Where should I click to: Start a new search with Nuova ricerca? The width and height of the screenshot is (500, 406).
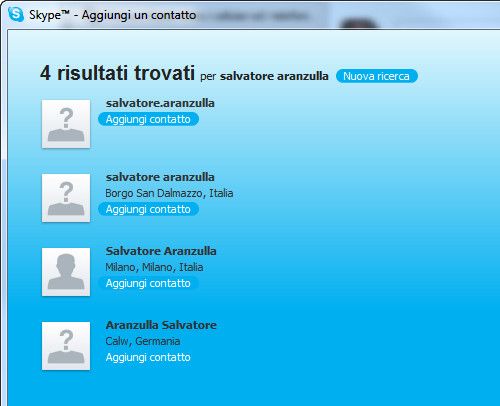click(x=377, y=76)
